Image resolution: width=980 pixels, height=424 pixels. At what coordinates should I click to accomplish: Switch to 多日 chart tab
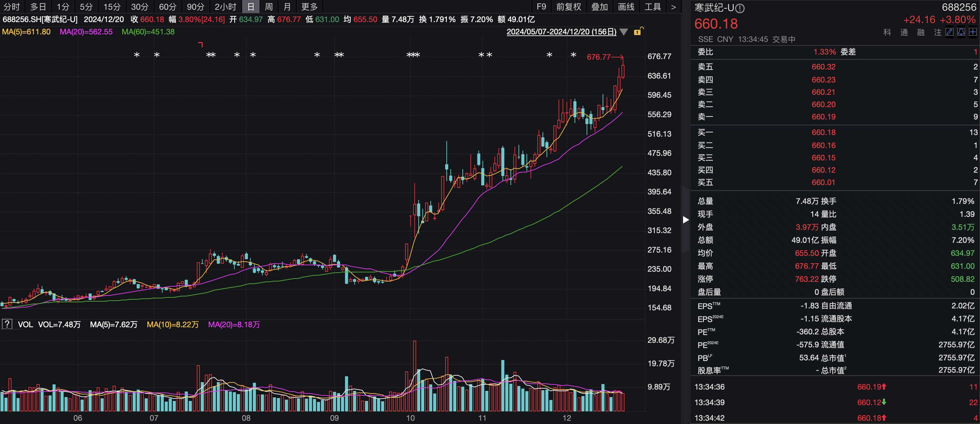(38, 7)
